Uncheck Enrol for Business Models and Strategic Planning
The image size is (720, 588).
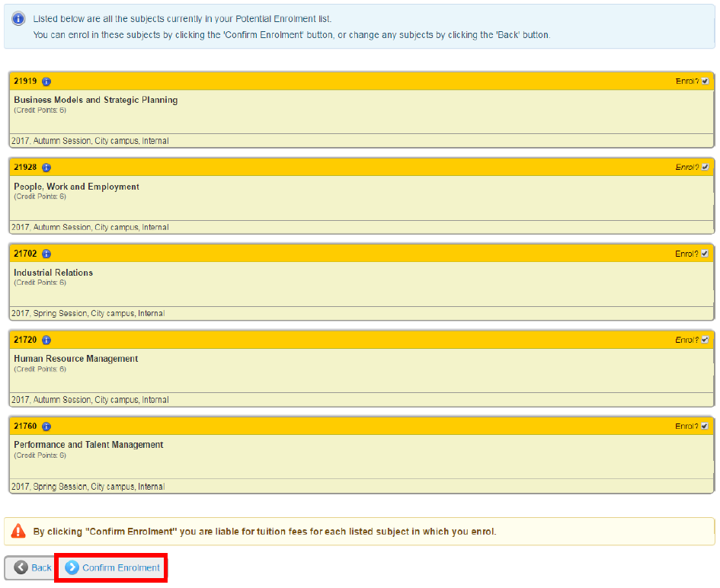tap(706, 81)
